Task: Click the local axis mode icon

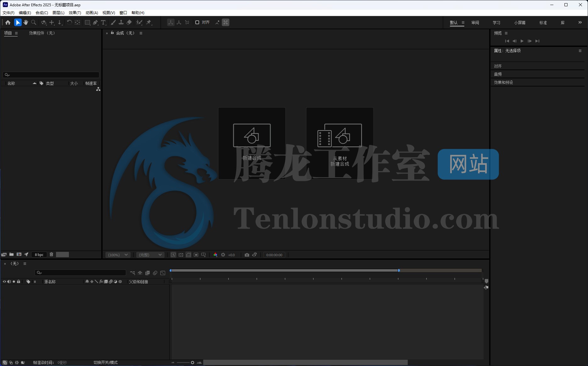Action: pyautogui.click(x=171, y=22)
